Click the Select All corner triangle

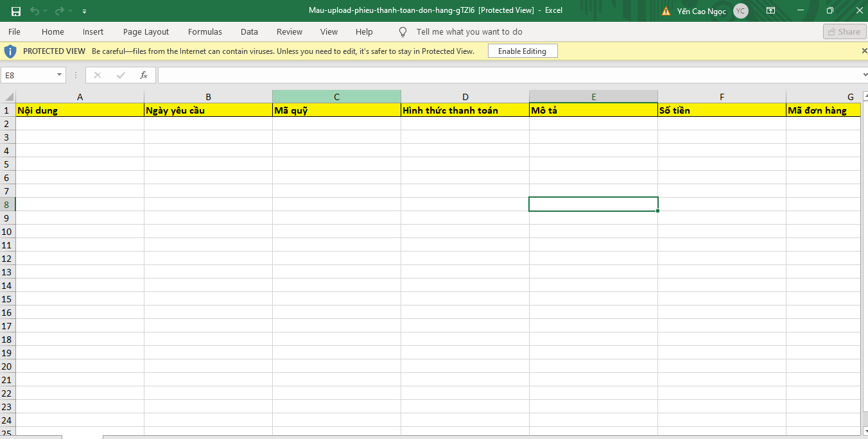tap(8, 97)
